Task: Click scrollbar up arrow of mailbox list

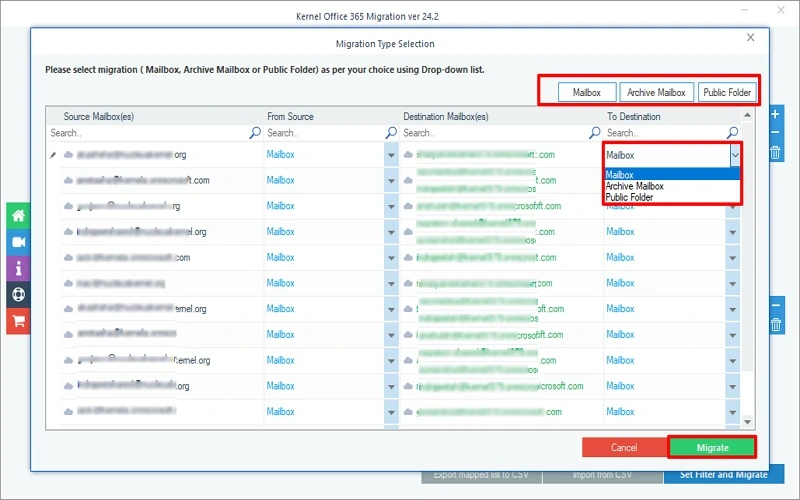Action: pos(747,115)
